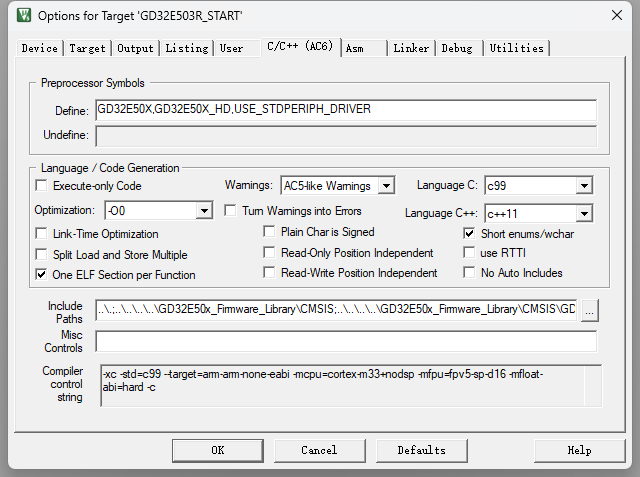Click the Keil uVision icon in title bar
The height and width of the screenshot is (477, 640).
click(x=24, y=16)
